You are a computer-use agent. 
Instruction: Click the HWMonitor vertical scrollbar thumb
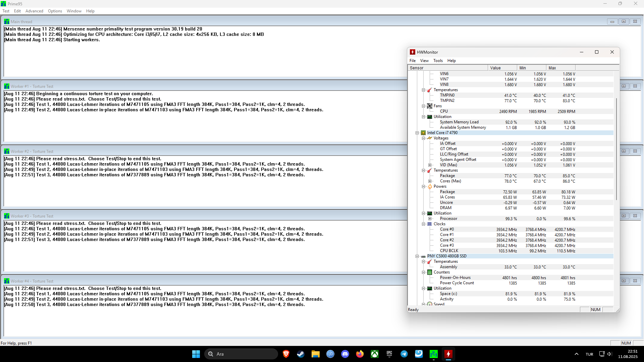click(x=616, y=149)
